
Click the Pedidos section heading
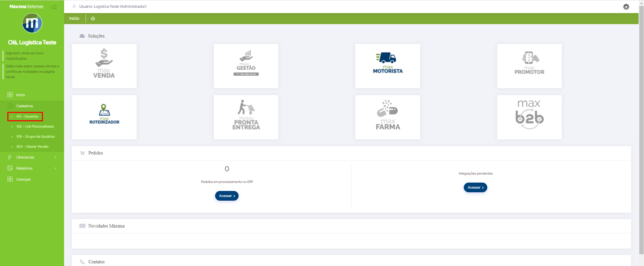tap(96, 153)
